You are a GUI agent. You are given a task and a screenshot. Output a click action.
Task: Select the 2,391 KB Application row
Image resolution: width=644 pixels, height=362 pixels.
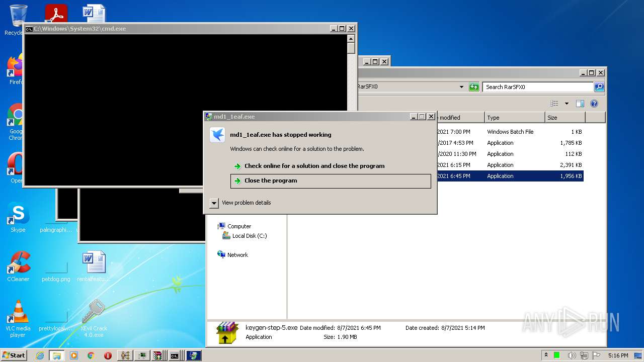[x=510, y=165]
